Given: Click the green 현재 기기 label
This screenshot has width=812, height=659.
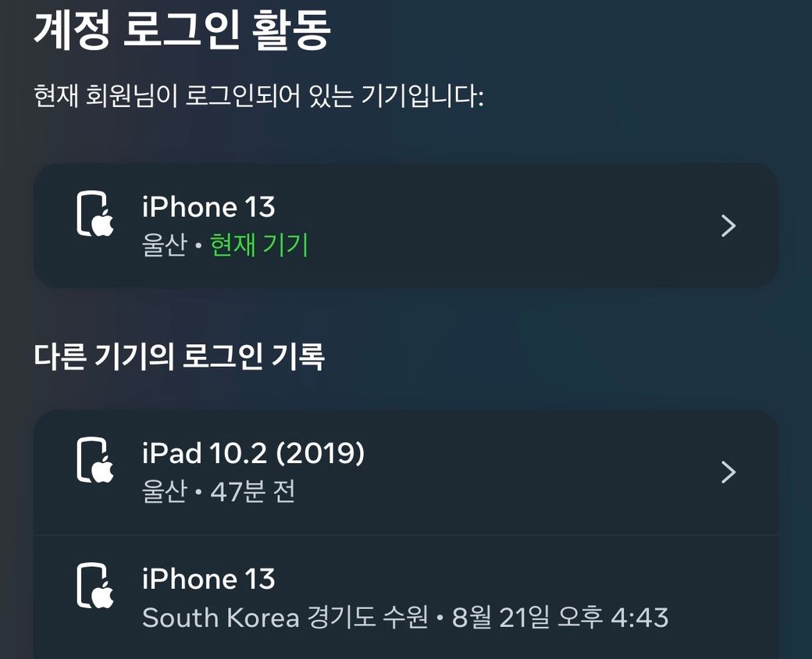Looking at the screenshot, I should [259, 244].
